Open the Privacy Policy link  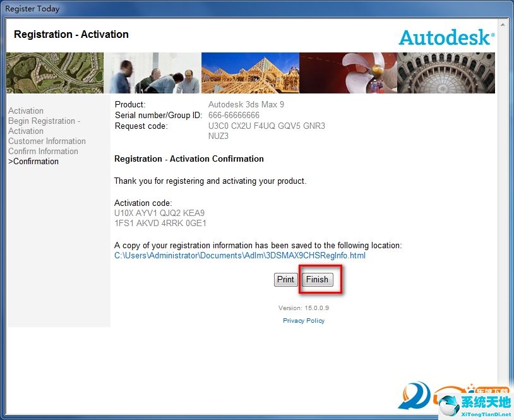pyautogui.click(x=303, y=321)
